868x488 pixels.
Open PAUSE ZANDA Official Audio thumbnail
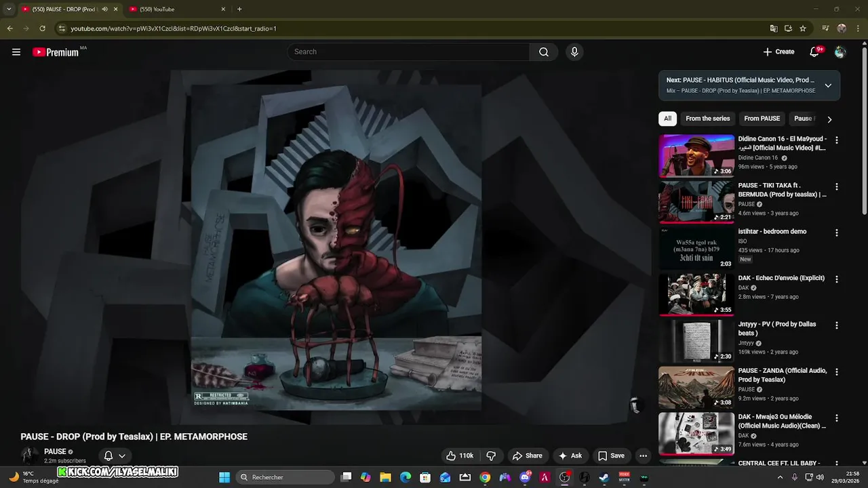[x=696, y=387]
